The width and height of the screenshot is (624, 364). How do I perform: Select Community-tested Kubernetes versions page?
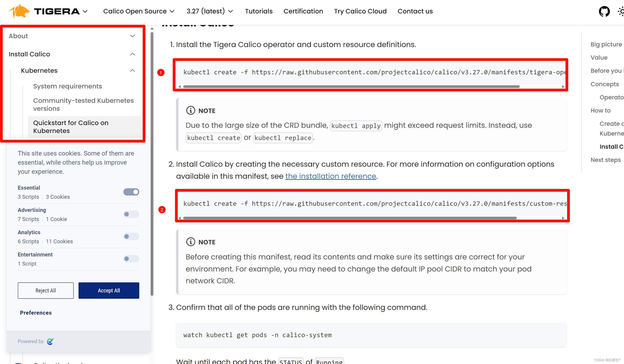pos(84,104)
